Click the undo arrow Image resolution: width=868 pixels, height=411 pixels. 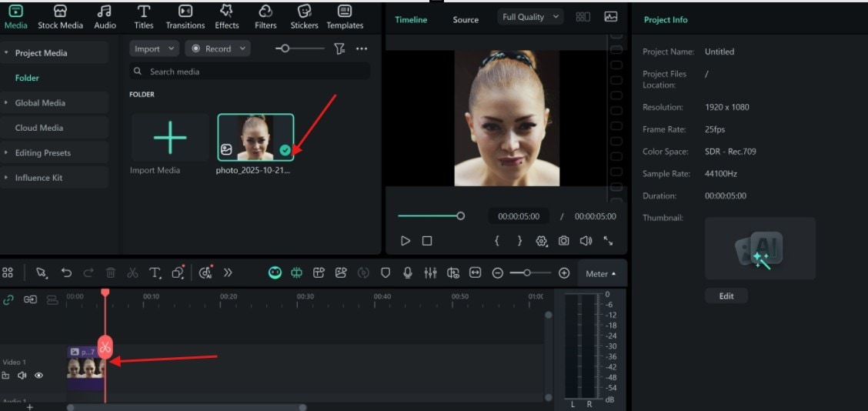pyautogui.click(x=66, y=272)
